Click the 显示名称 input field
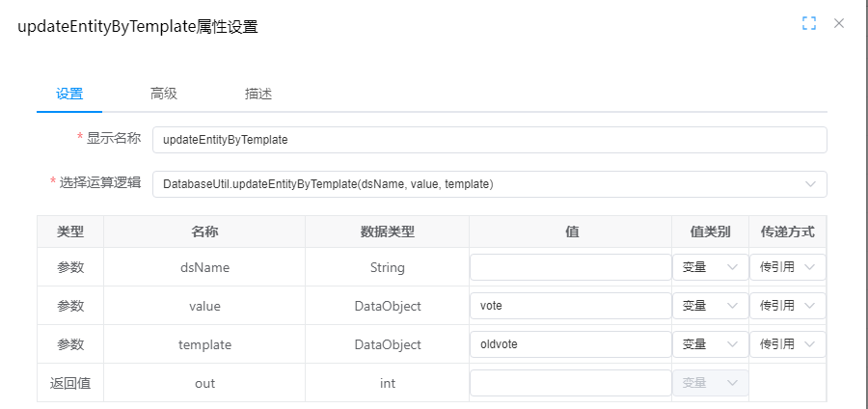The height and width of the screenshot is (409, 868). [489, 140]
